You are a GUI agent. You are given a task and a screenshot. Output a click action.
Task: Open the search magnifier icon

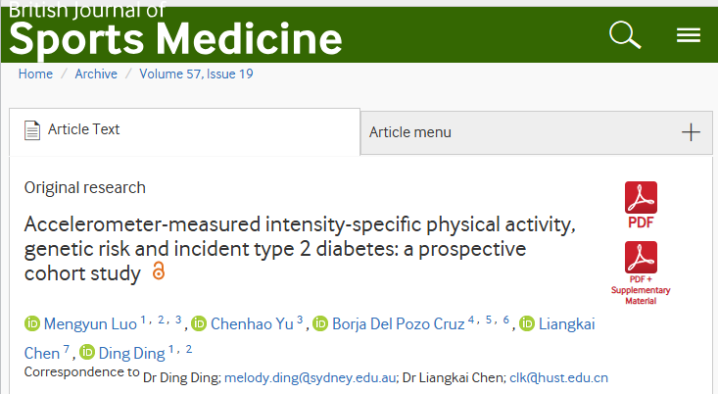pyautogui.click(x=625, y=35)
